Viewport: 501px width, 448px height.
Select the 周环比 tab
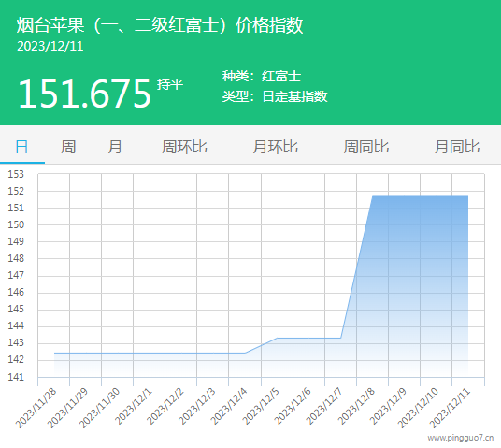(184, 147)
